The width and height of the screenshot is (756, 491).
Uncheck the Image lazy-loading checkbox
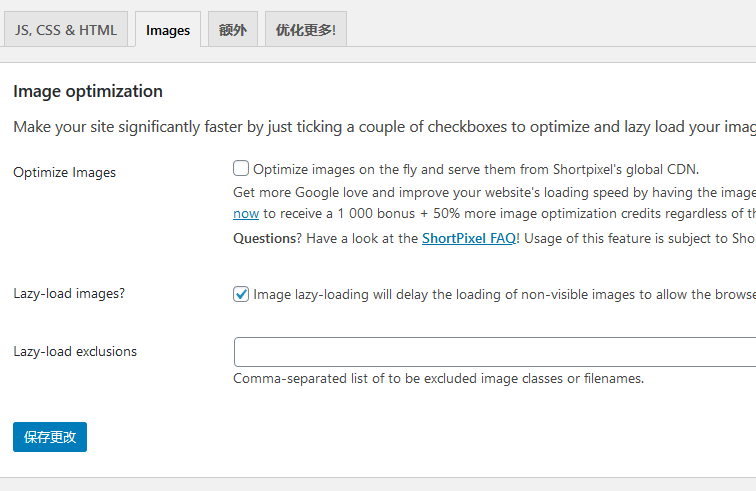tap(241, 294)
